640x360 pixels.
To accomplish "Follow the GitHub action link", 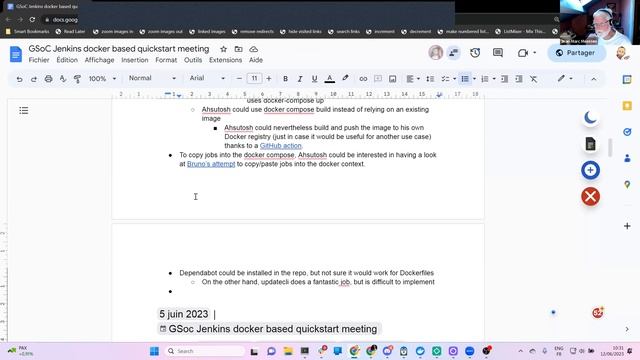I will coord(280,146).
